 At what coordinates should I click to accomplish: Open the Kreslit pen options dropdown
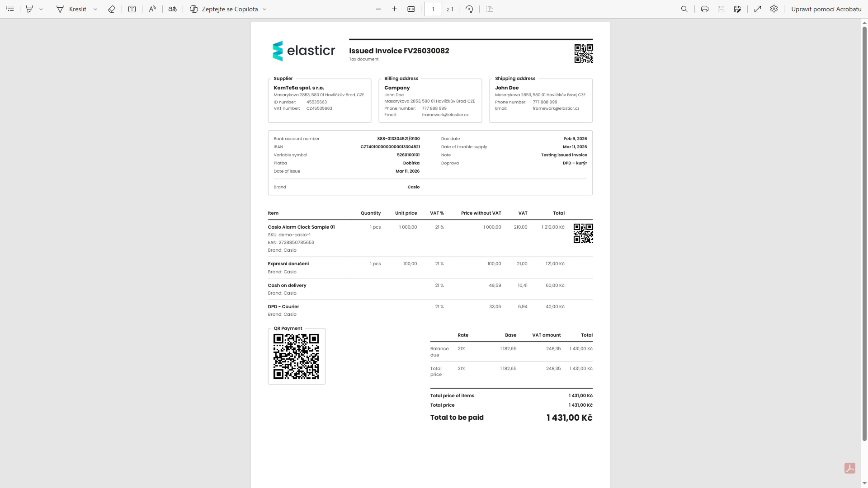click(x=95, y=9)
